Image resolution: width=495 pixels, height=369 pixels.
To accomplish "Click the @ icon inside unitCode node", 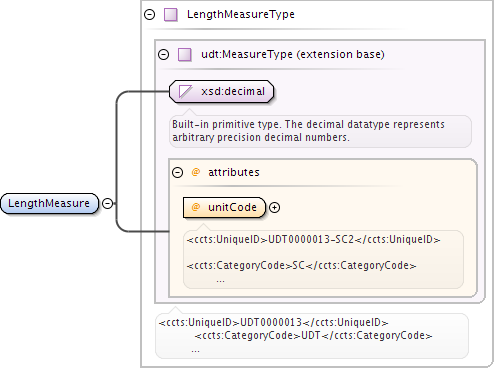I will click(x=196, y=207).
